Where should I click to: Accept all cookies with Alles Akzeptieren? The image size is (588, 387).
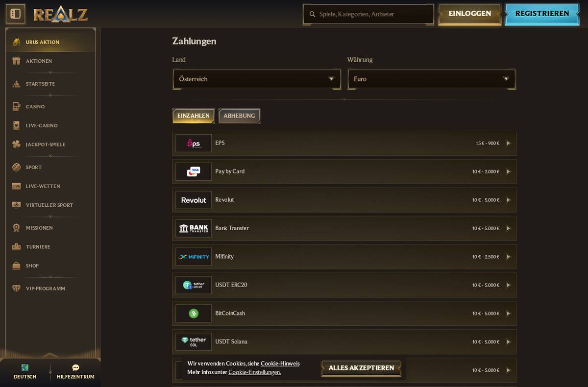(x=361, y=368)
